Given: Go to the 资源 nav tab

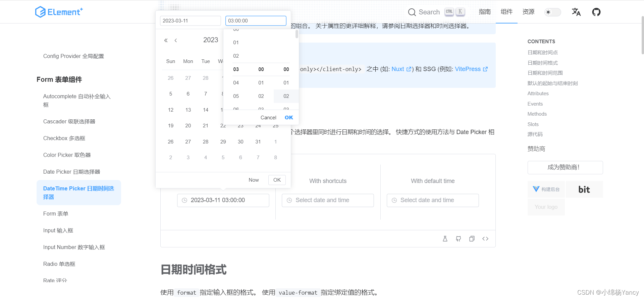Looking at the screenshot, I should (528, 12).
